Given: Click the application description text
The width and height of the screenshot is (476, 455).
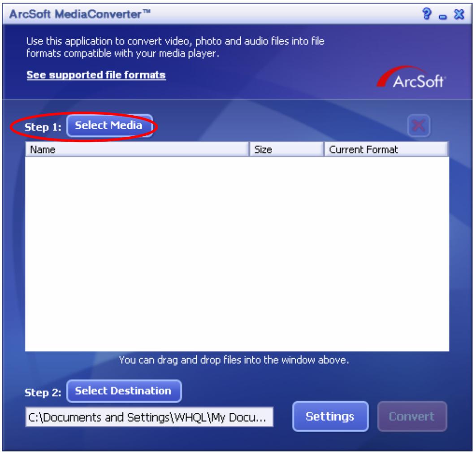Looking at the screenshot, I should [175, 47].
